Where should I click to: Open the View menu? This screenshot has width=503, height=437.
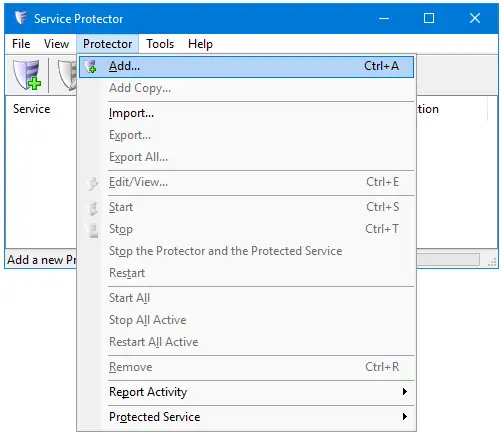(56, 44)
